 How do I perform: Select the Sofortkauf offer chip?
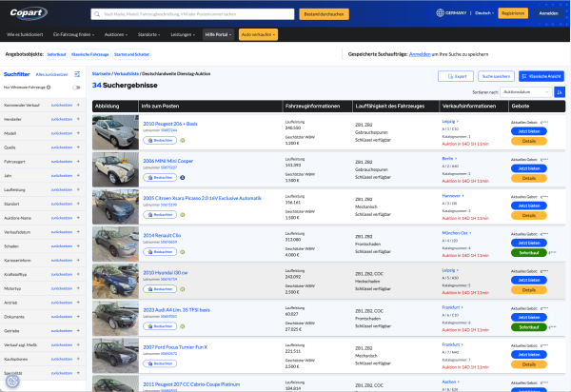[x=56, y=54]
